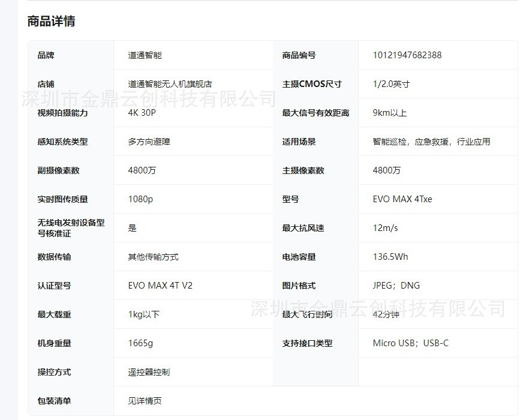Click model value EVO MAX 4Txe
The height and width of the screenshot is (420, 526).
402,199
